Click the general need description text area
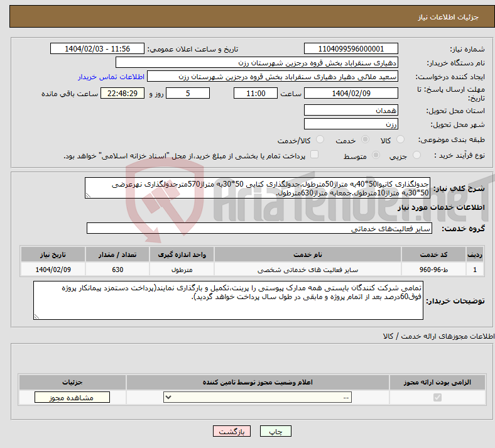Viewport: 495px width, 448px height. pos(258,188)
